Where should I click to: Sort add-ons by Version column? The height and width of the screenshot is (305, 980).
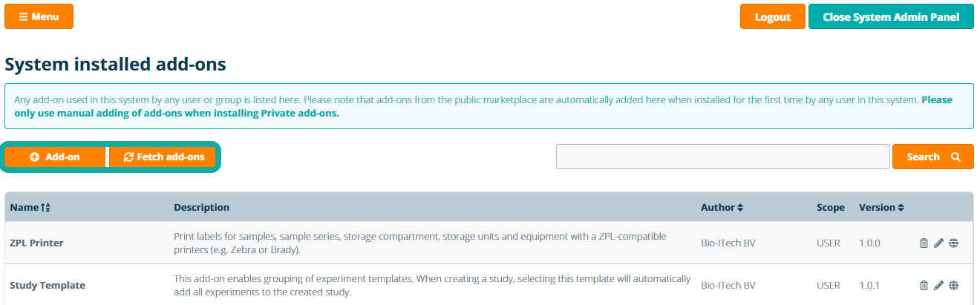[881, 208]
